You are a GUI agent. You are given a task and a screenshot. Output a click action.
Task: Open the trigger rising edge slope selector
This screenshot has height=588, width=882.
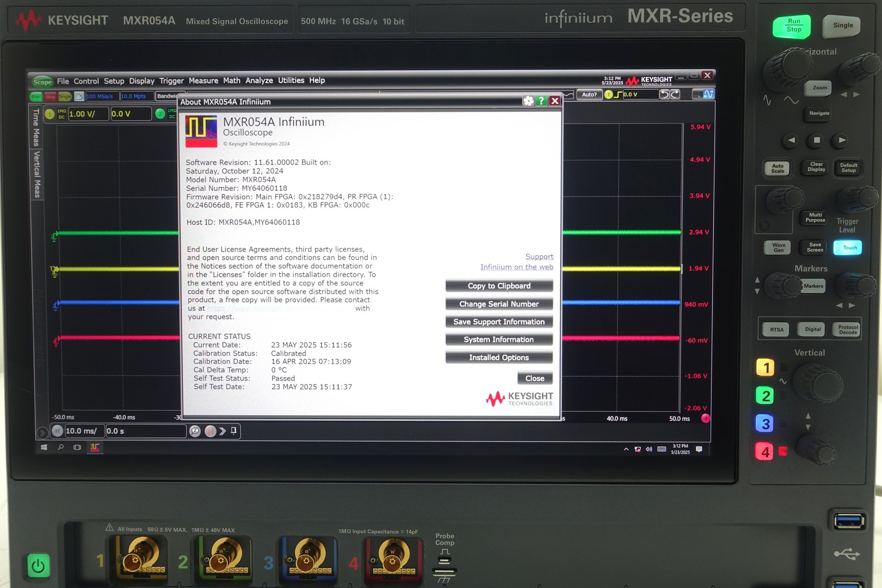click(618, 95)
